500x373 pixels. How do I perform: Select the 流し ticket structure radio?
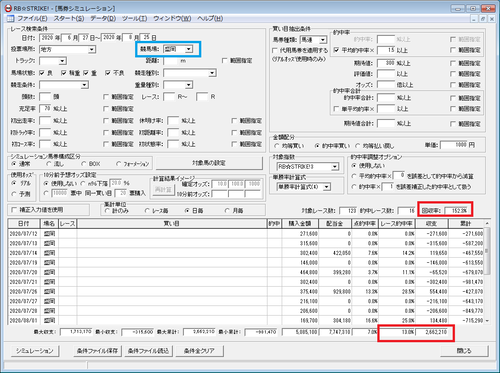point(49,164)
